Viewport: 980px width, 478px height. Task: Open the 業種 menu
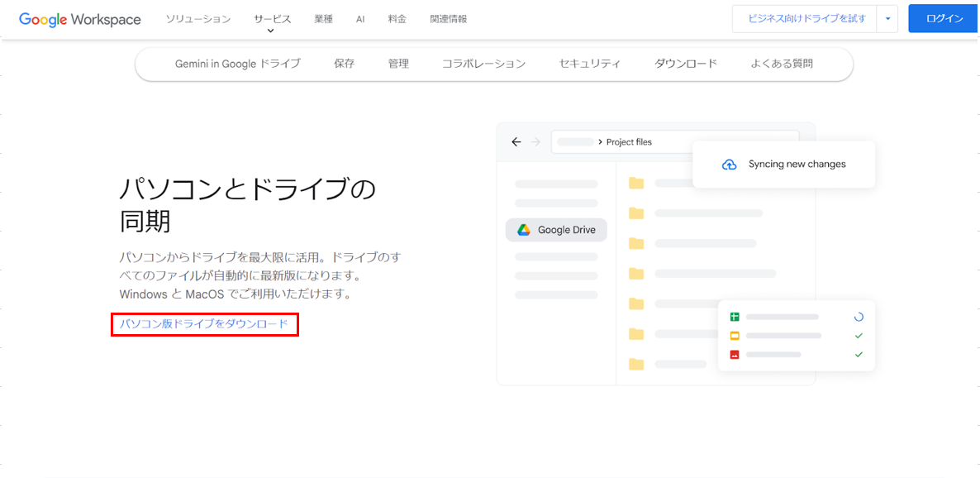(x=323, y=19)
